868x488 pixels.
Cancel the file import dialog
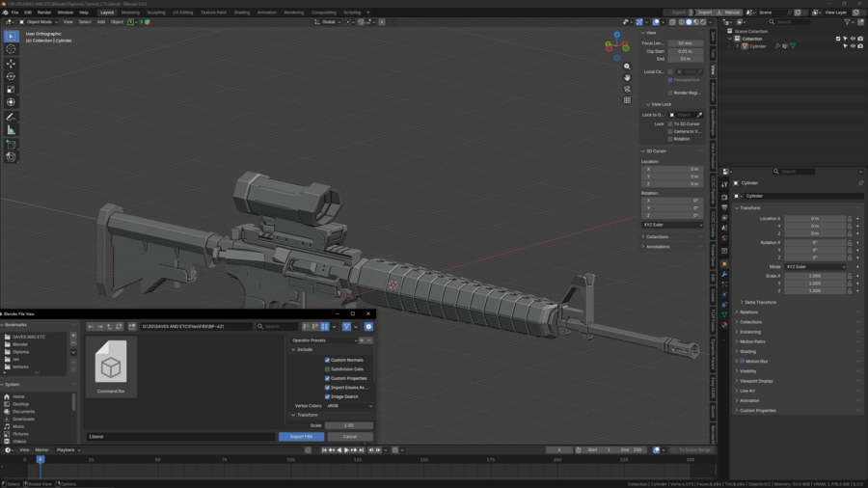[349, 437]
